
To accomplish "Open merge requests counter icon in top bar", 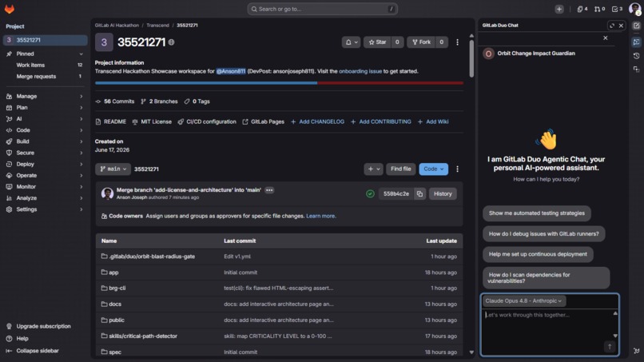I will [599, 9].
